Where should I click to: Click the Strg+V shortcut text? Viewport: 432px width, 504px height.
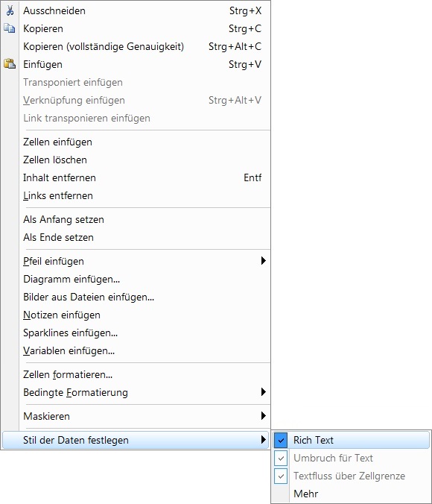[x=245, y=64]
